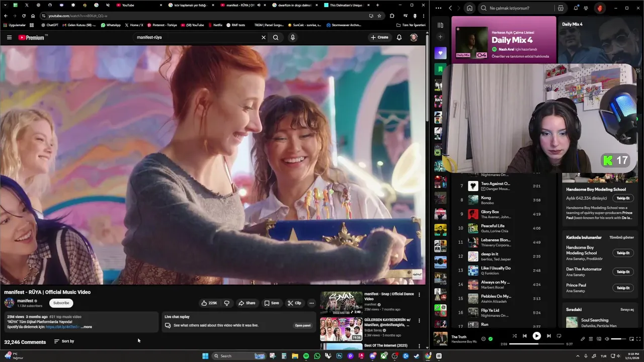Open Spotify Home in the top bar
Viewport: 644px width, 362px height.
[469, 8]
